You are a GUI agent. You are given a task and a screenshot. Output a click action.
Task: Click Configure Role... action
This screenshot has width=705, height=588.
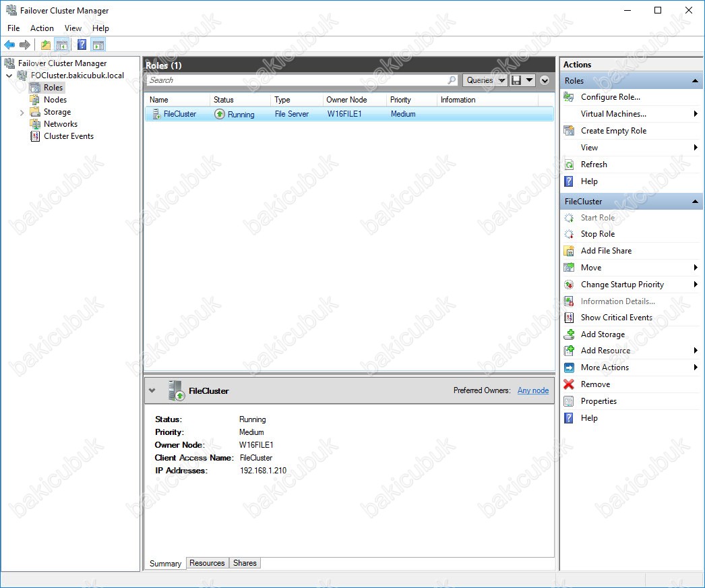[x=610, y=96]
